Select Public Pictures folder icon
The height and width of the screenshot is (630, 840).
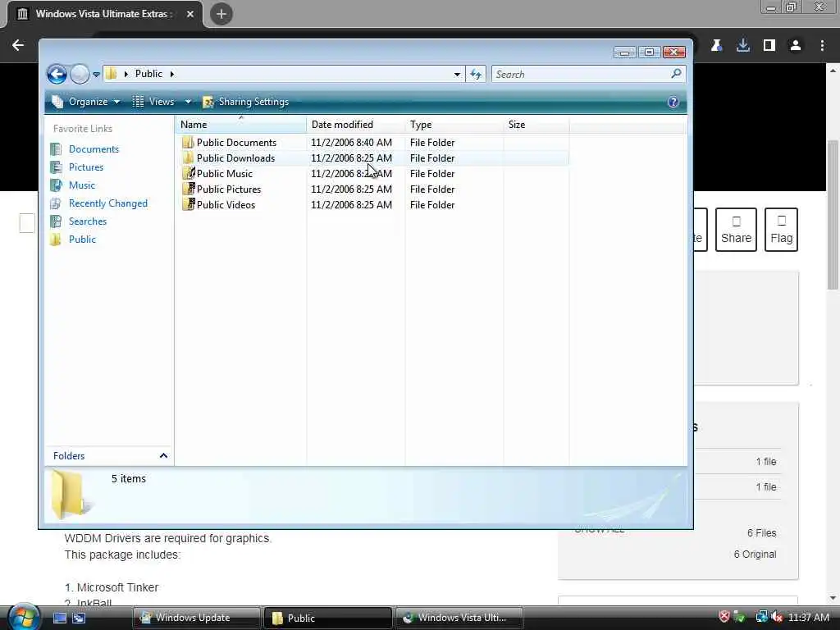[x=188, y=189]
